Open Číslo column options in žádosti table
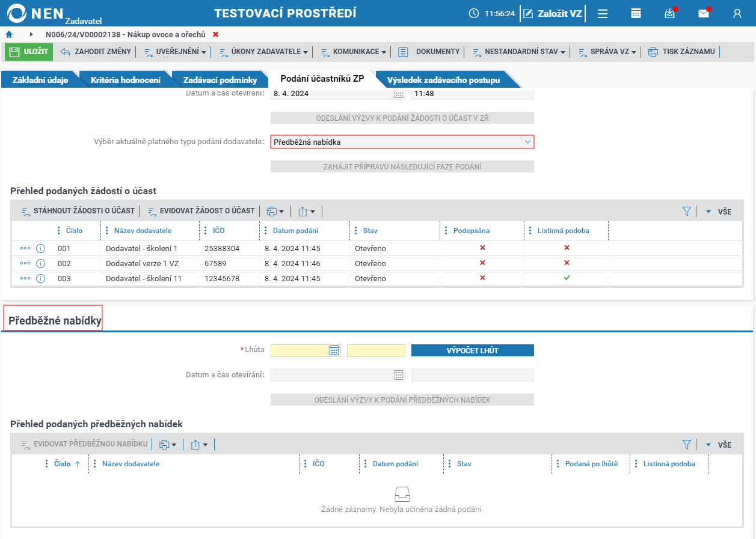This screenshot has height=539, width=756. click(58, 231)
